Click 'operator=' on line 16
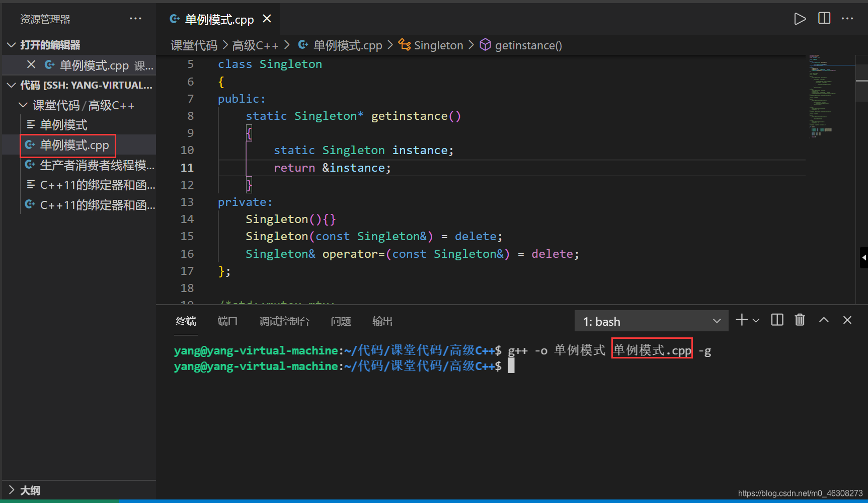The width and height of the screenshot is (868, 503). (x=353, y=254)
